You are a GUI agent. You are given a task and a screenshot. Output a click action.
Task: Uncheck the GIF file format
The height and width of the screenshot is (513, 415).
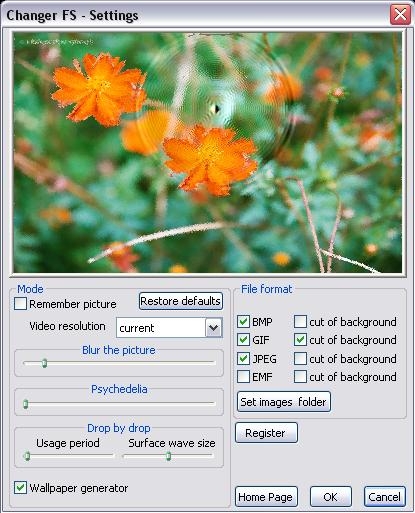(x=243, y=340)
